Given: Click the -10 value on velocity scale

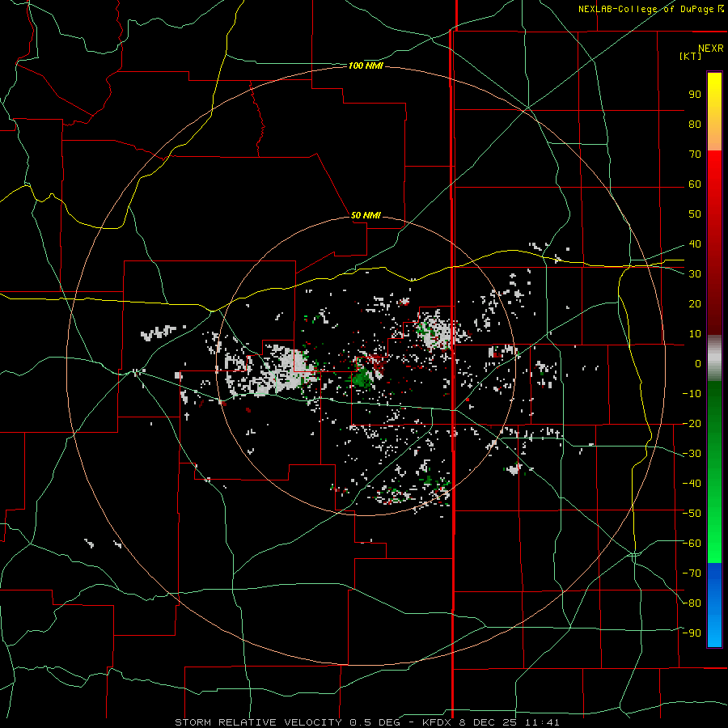Looking at the screenshot, I should pyautogui.click(x=692, y=394).
